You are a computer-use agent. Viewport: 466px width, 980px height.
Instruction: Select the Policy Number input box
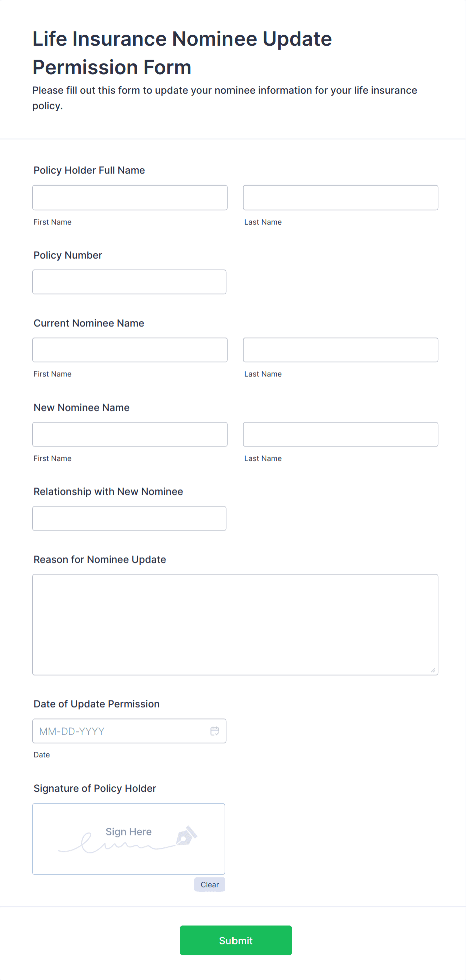click(129, 282)
